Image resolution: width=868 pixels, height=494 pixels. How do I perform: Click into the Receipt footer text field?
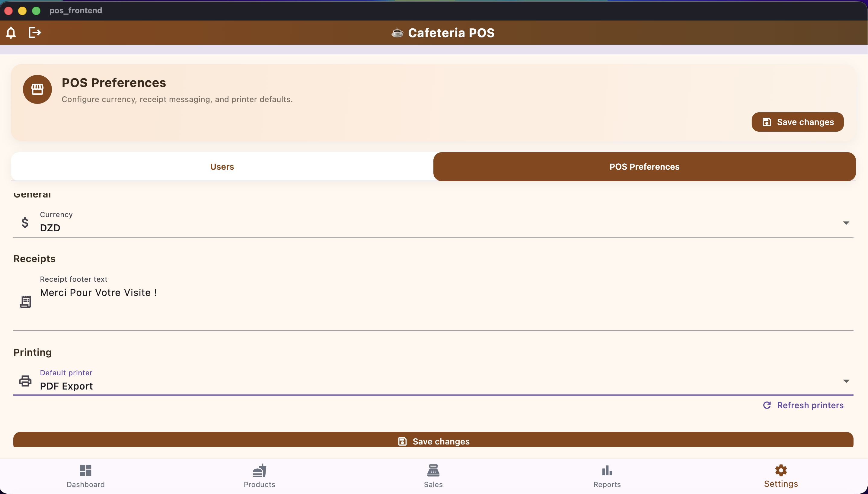tap(433, 302)
